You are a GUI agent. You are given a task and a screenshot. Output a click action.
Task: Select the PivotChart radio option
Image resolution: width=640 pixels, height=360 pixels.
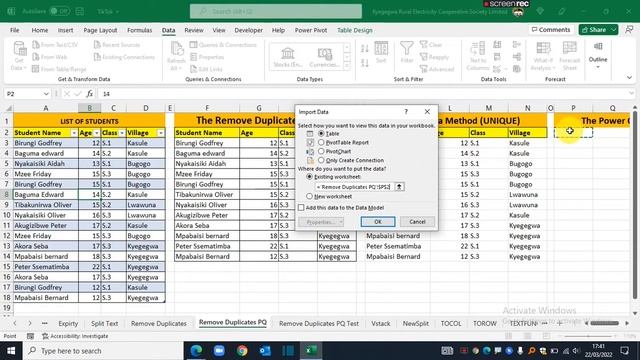click(x=321, y=151)
